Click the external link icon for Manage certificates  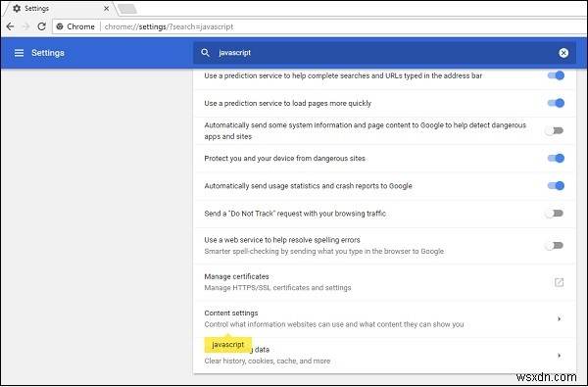click(559, 282)
